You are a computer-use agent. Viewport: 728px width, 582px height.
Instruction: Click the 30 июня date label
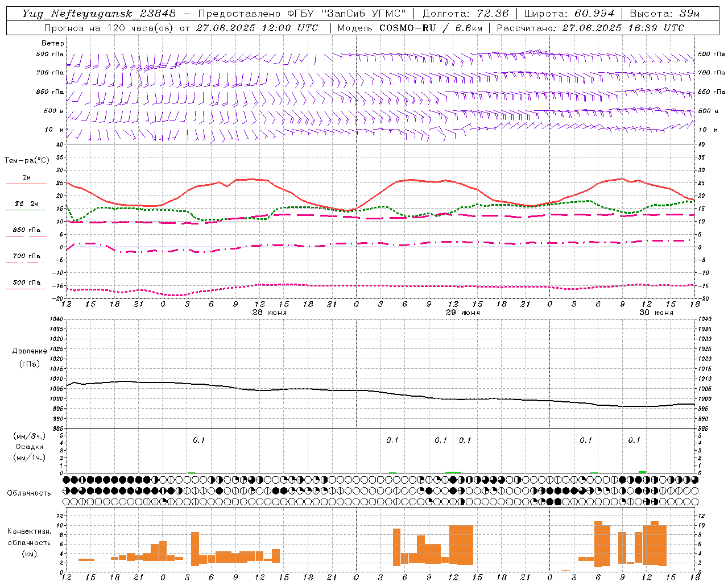656,313
